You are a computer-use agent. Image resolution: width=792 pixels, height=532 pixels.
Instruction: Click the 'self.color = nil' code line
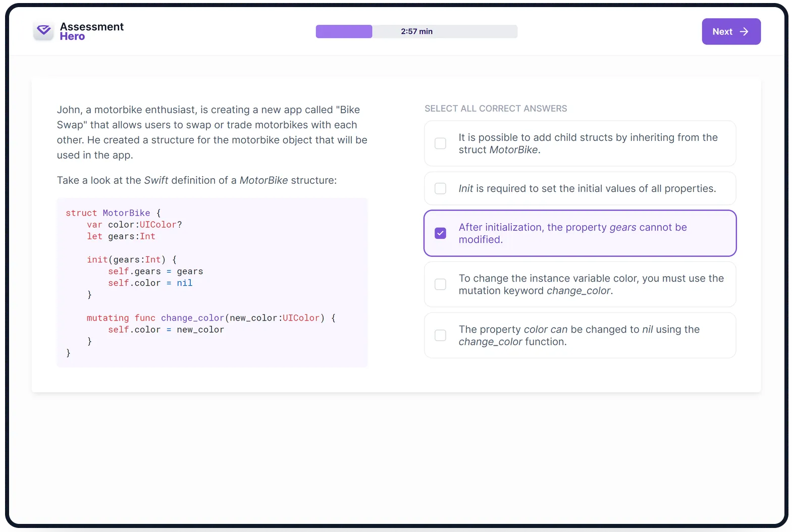point(150,283)
